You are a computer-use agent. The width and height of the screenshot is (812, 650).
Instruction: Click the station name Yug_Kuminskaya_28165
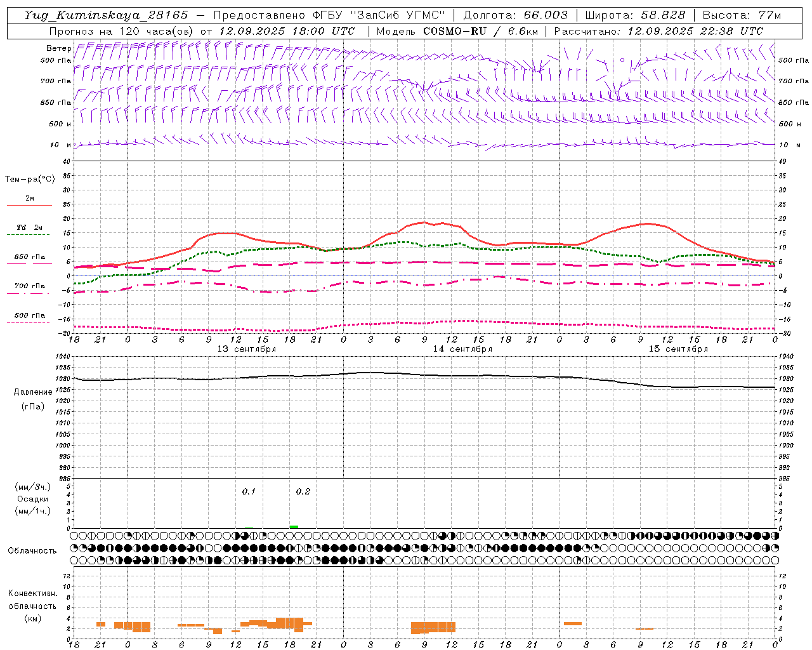click(x=107, y=15)
